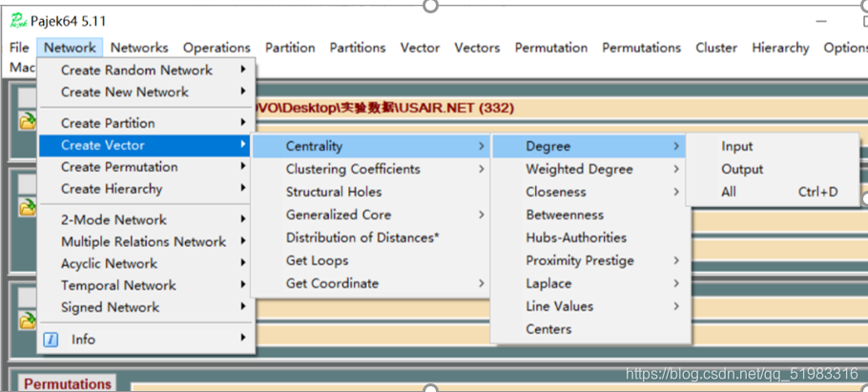Choose Betweenness centrality
This screenshot has width=868, height=392.
[589, 215]
